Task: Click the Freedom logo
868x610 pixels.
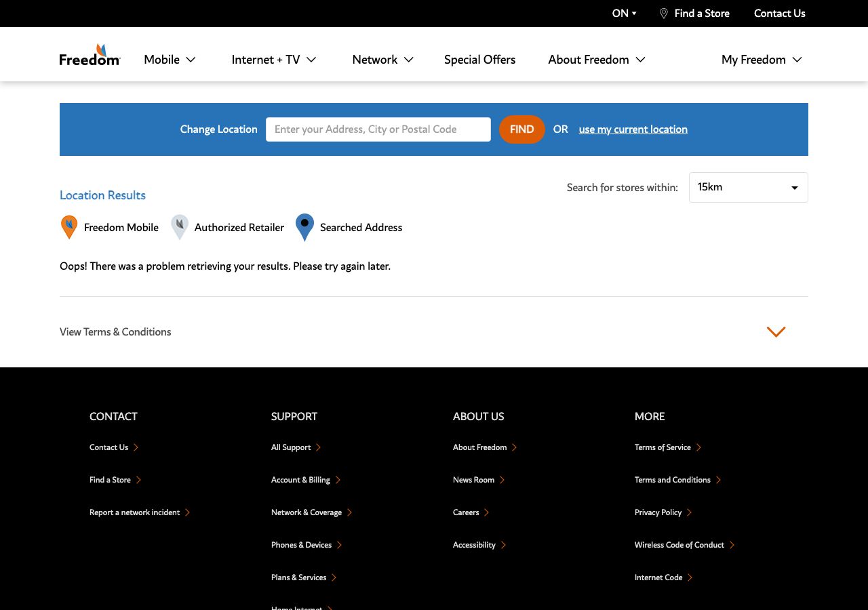Action: pyautogui.click(x=90, y=56)
